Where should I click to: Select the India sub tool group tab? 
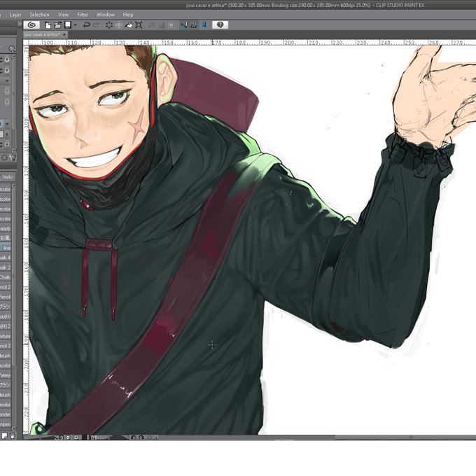pos(7,177)
